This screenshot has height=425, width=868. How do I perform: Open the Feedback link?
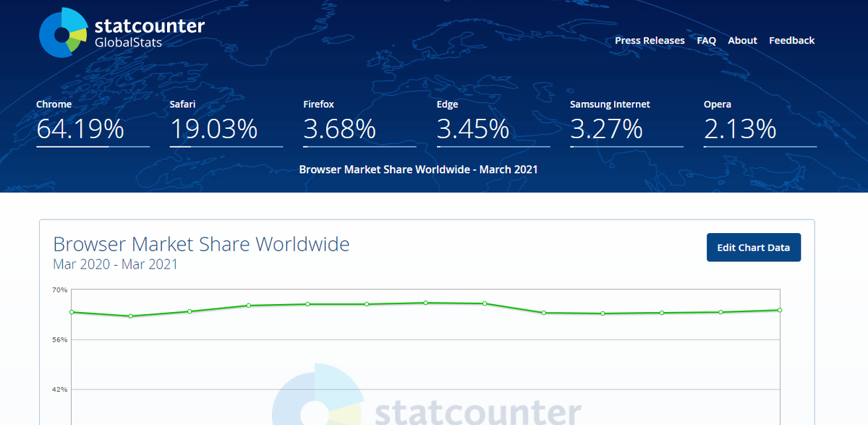point(791,41)
